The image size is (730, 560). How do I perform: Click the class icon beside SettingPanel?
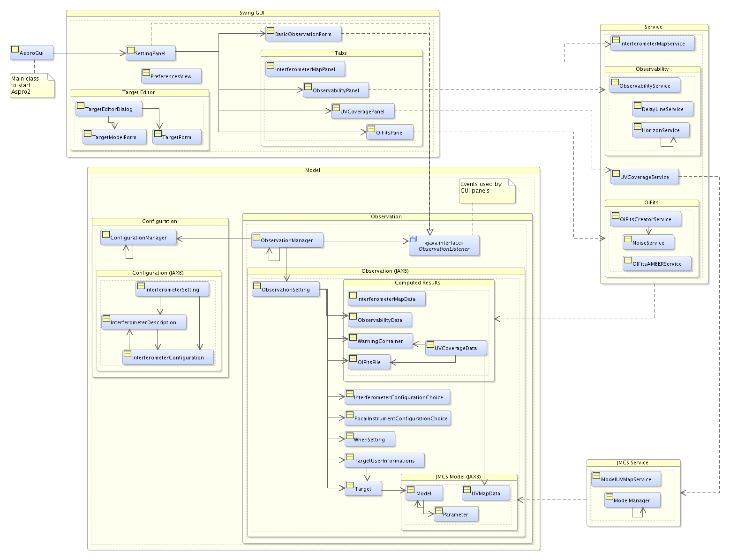[131, 50]
